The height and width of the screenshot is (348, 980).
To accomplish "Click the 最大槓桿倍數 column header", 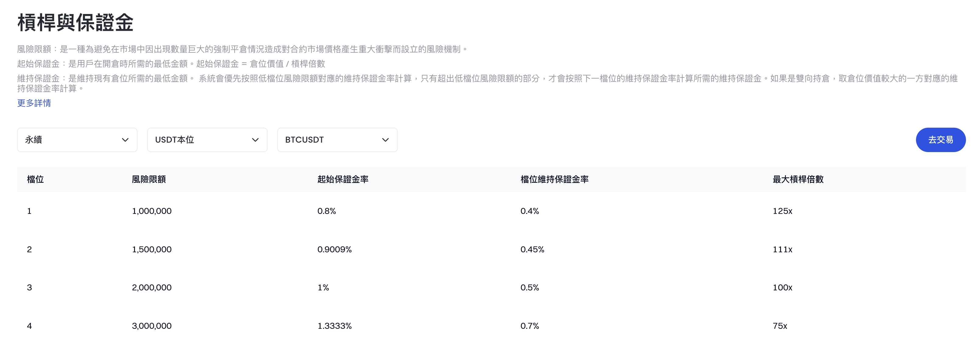I will [798, 179].
